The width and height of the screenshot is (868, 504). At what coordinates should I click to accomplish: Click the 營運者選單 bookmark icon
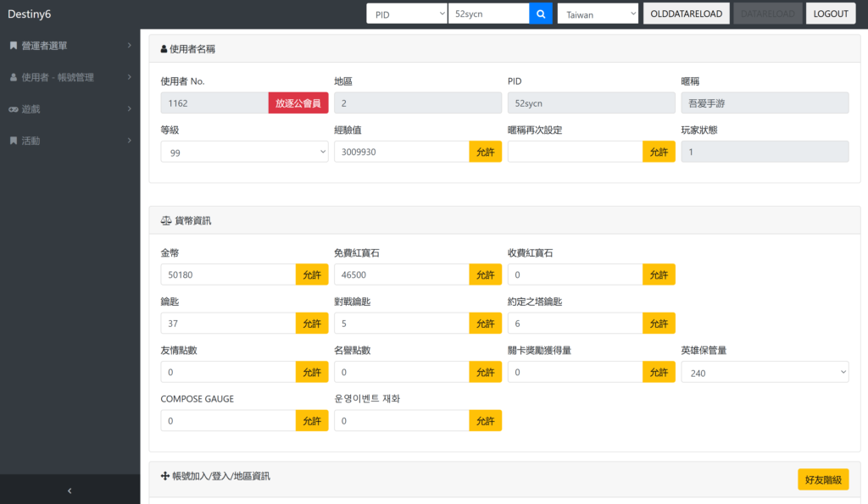pos(14,46)
